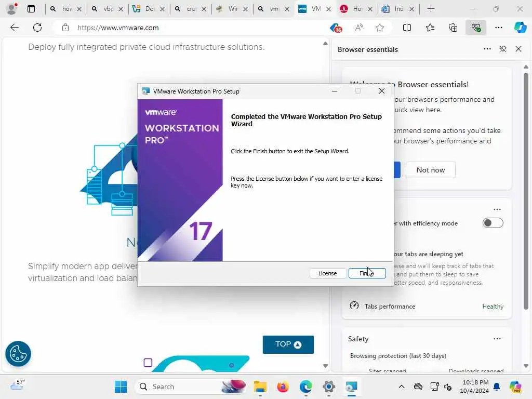
Task: Open the License key entry button
Action: pyautogui.click(x=327, y=273)
